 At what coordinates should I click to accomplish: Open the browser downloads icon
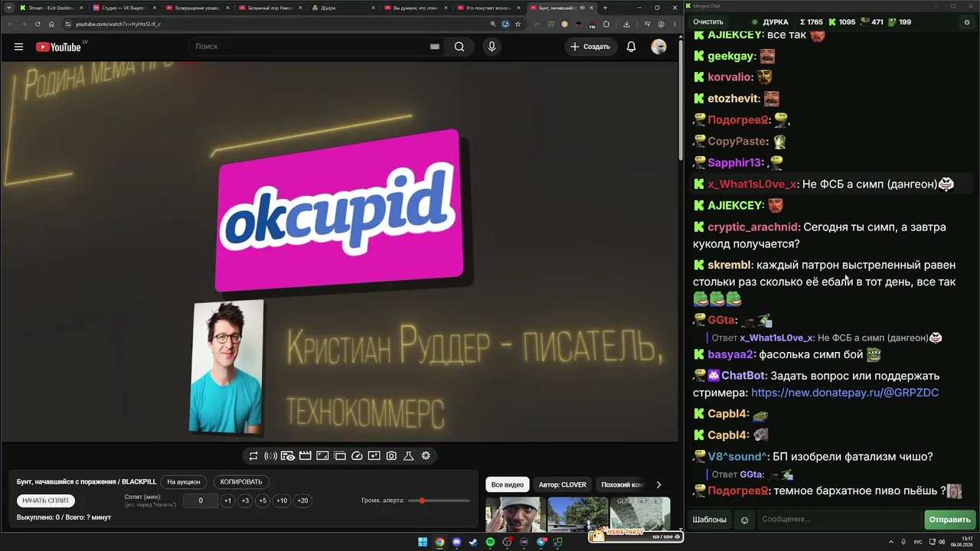626,24
